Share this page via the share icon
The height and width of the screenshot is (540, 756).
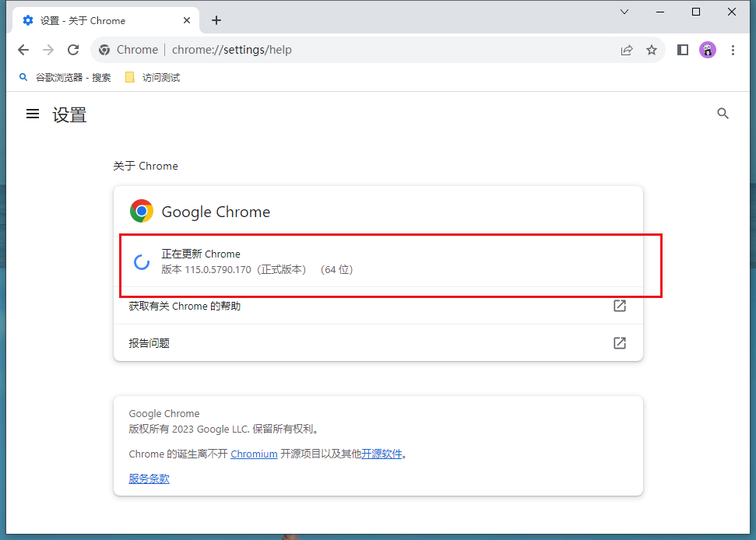coord(627,50)
